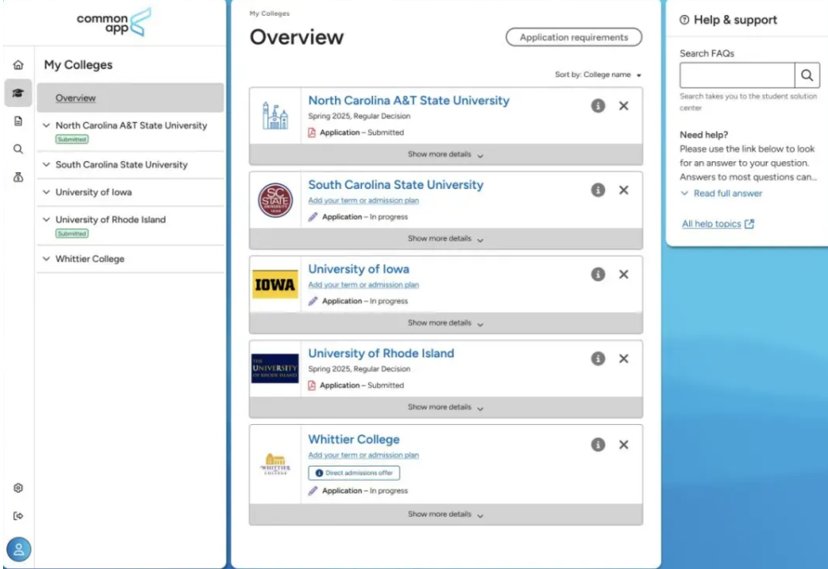Show info for South Carolina State University
The image size is (828, 569).
[598, 190]
